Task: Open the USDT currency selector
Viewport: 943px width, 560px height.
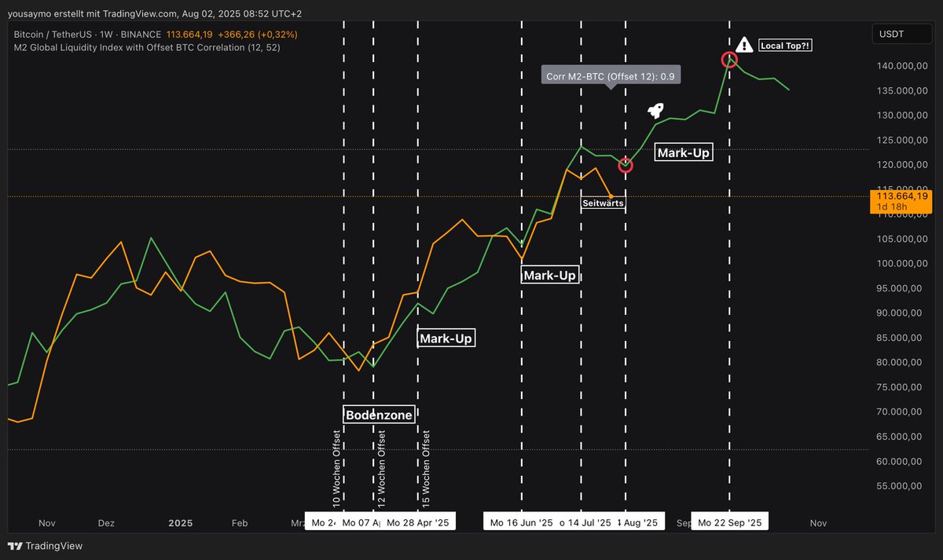Action: [903, 34]
